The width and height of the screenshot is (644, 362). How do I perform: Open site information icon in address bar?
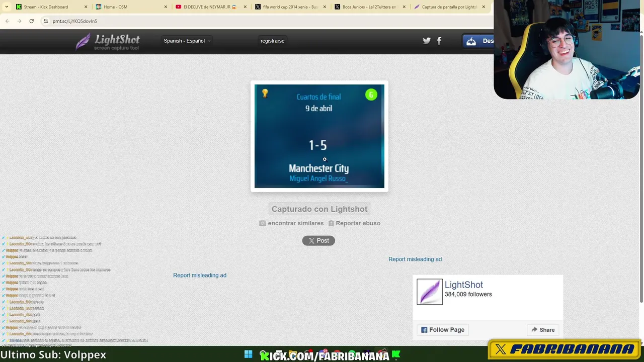[46, 21]
